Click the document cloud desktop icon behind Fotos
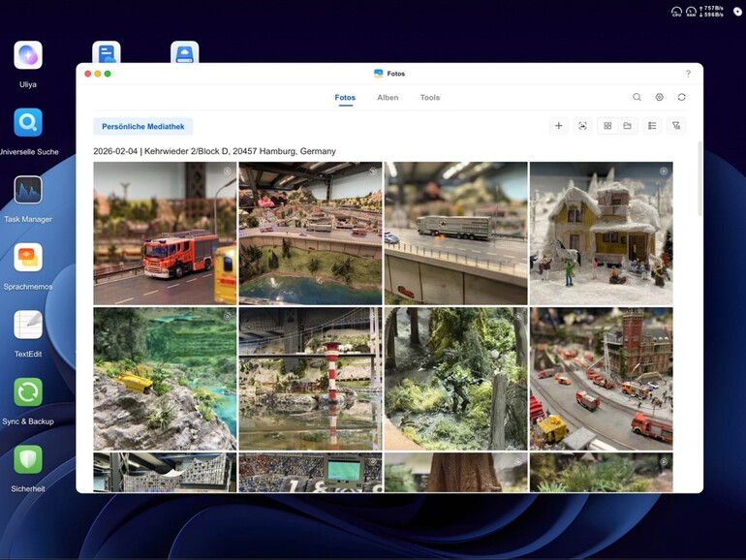 pyautogui.click(x=107, y=52)
